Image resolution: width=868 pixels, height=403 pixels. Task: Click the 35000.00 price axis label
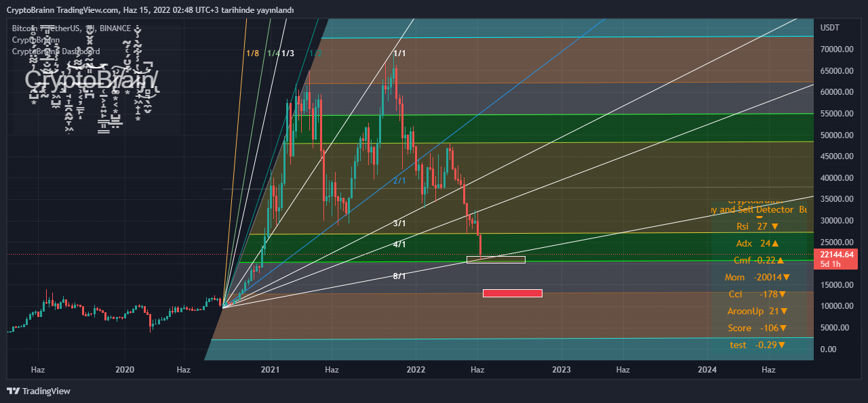point(837,199)
